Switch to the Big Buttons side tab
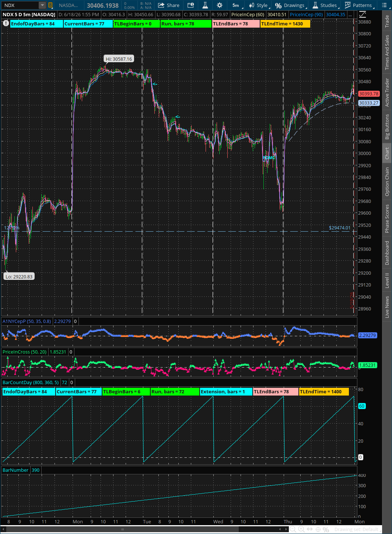 pyautogui.click(x=387, y=127)
